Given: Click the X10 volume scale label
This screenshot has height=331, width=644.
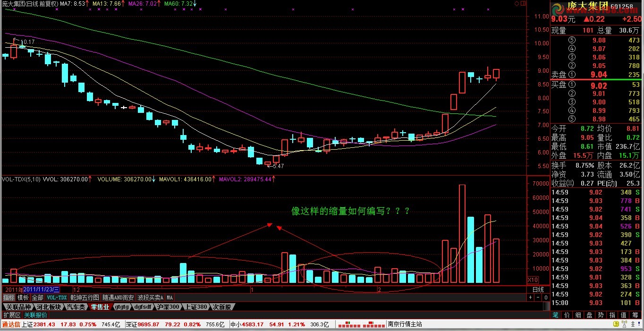Looking at the screenshot, I should (532, 280).
